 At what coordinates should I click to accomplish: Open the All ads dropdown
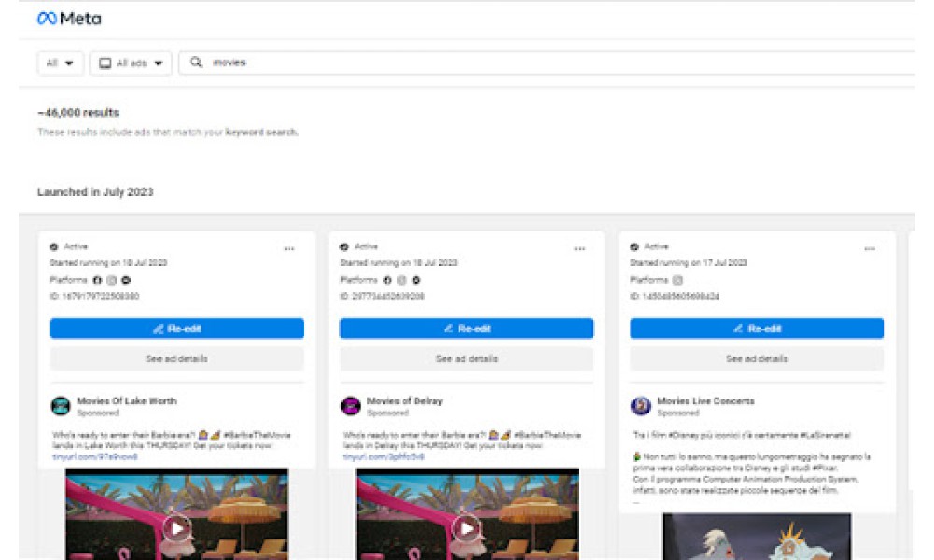pos(131,63)
